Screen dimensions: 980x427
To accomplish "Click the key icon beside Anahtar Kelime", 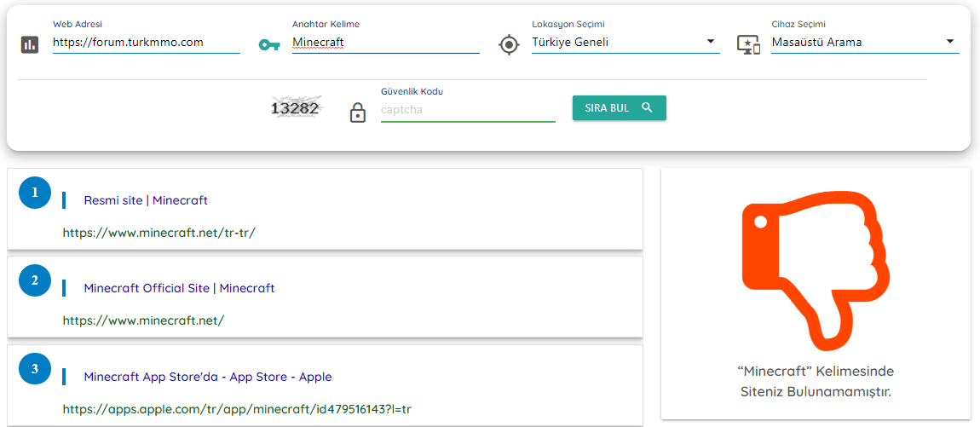I will tap(269, 45).
